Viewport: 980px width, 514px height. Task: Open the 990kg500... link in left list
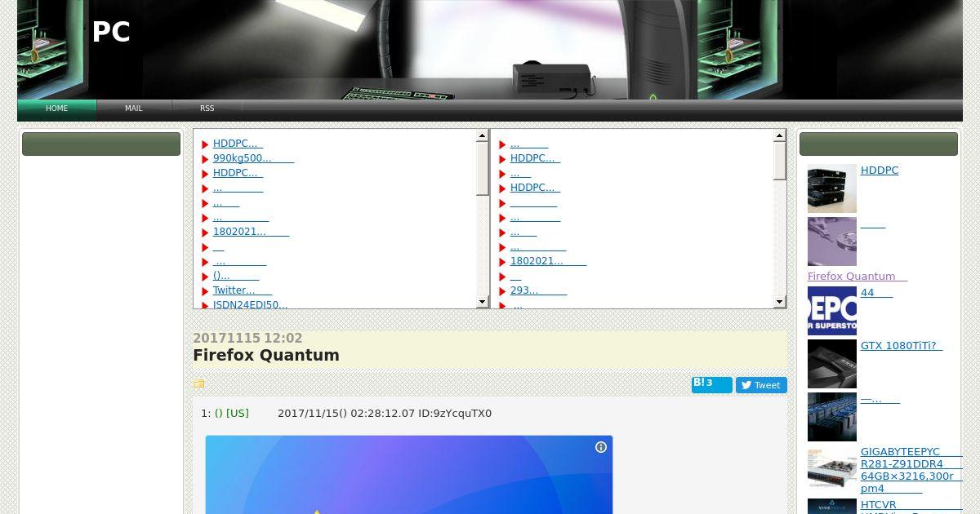click(253, 158)
